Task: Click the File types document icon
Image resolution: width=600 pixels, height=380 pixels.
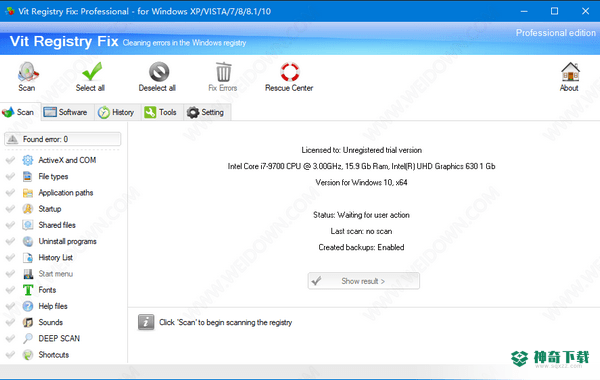Action: [x=28, y=176]
